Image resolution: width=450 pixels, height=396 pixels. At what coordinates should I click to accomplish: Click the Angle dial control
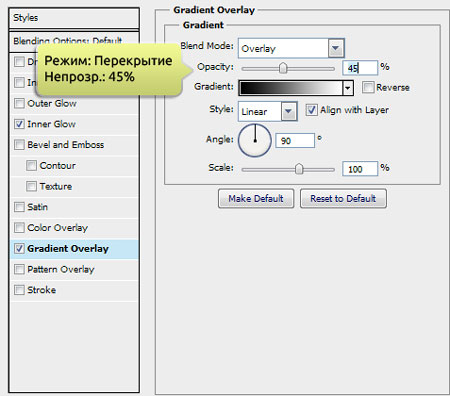[255, 140]
